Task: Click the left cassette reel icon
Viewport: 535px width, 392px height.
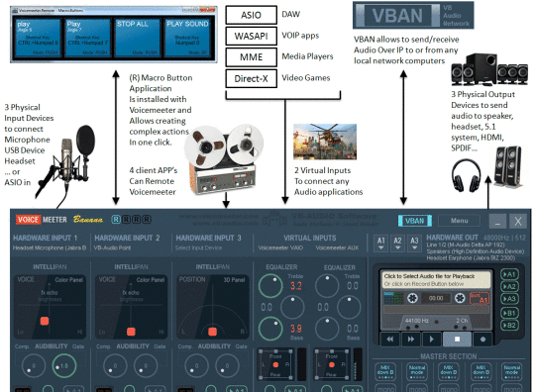Action: click(412, 298)
